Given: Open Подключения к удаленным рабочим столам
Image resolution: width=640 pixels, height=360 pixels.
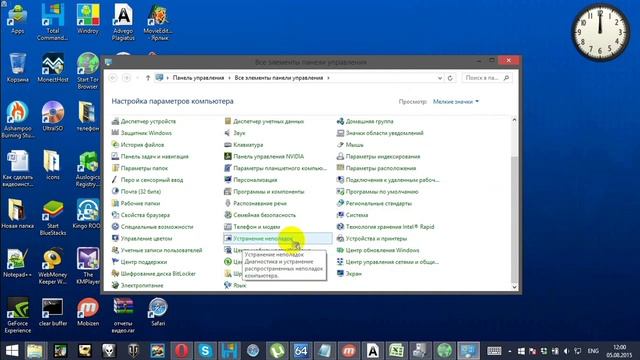Looking at the screenshot, I should coord(388,180).
